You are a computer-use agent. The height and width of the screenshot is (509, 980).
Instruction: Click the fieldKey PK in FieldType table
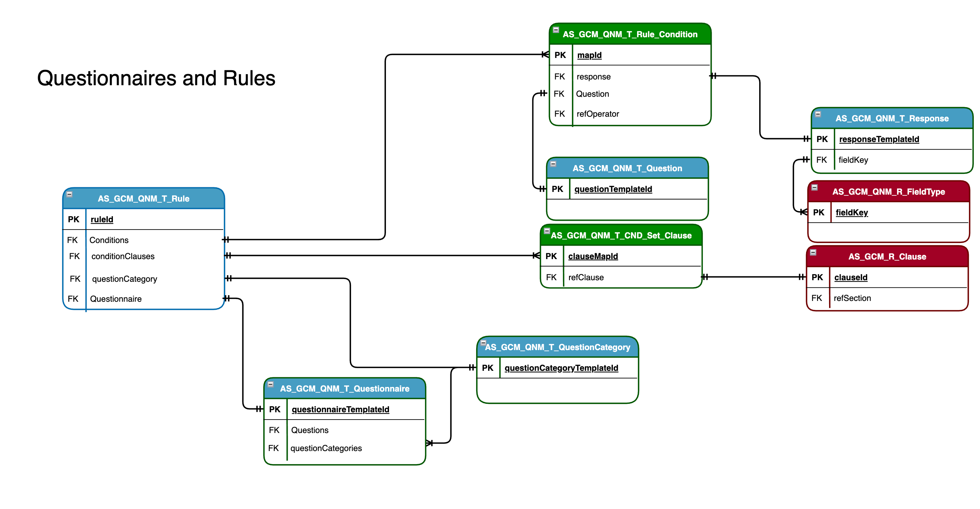852,213
